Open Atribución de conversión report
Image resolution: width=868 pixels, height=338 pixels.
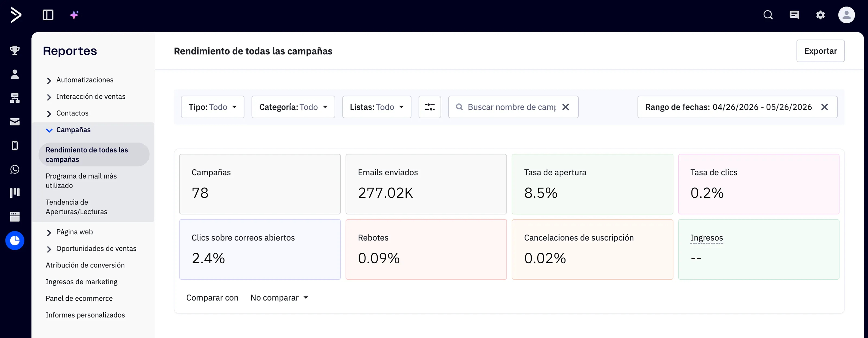coord(85,265)
